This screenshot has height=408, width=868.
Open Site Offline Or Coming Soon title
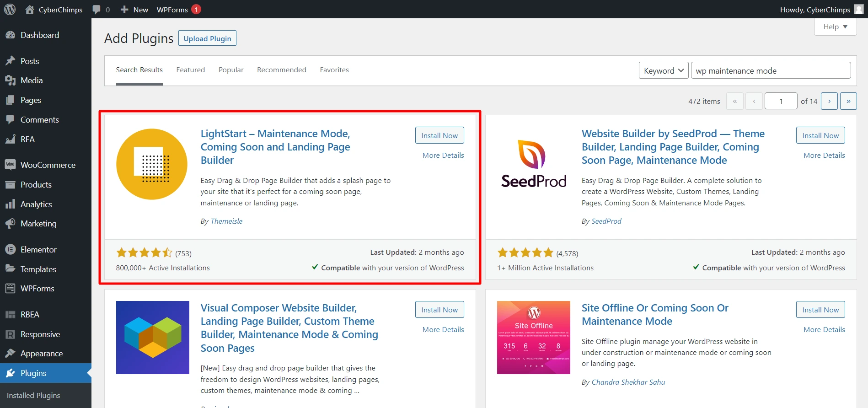[655, 315]
